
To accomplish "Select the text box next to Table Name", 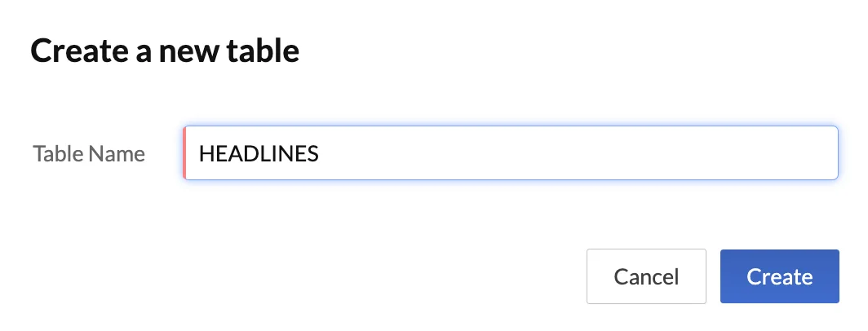I will (x=511, y=153).
